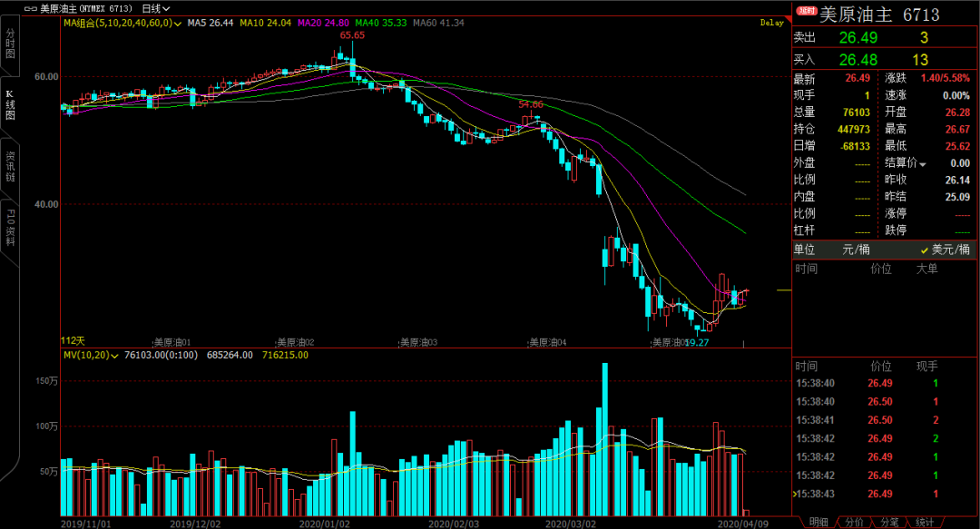Click the 涨跌 value 1.40/5.58%
The width and height of the screenshot is (980, 529).
pos(945,78)
